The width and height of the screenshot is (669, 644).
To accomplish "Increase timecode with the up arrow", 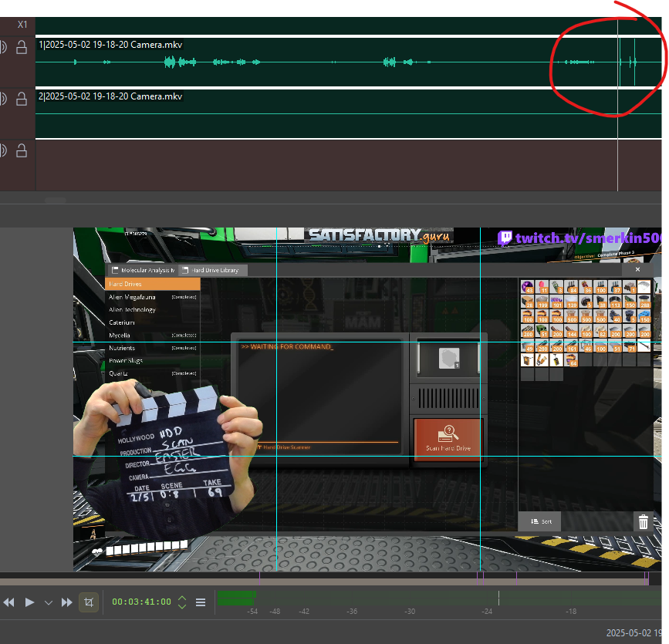I will [182, 598].
